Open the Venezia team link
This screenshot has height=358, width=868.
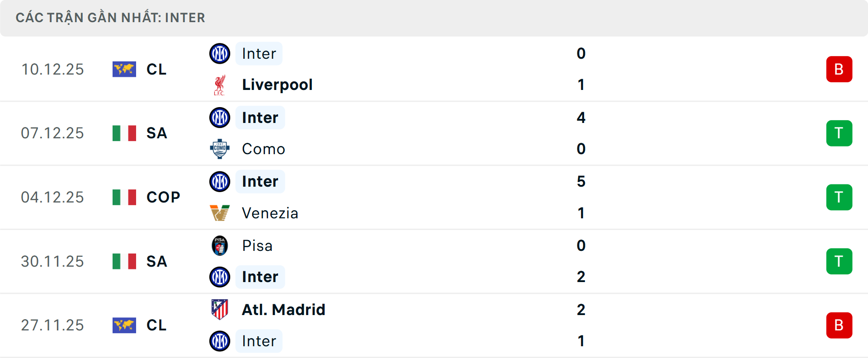270,213
